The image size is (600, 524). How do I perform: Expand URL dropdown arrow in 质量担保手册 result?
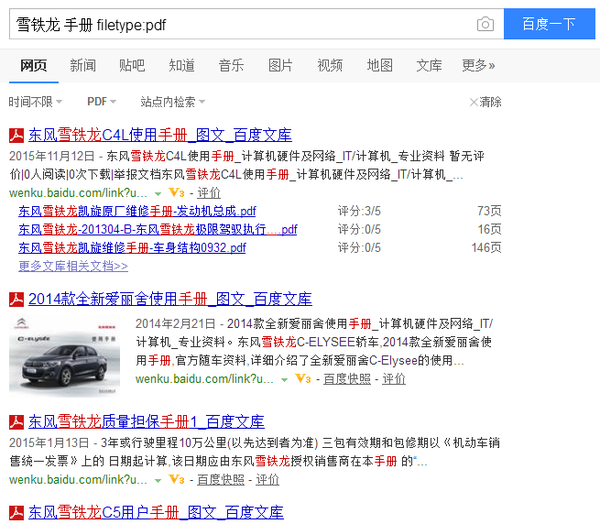coord(158,480)
